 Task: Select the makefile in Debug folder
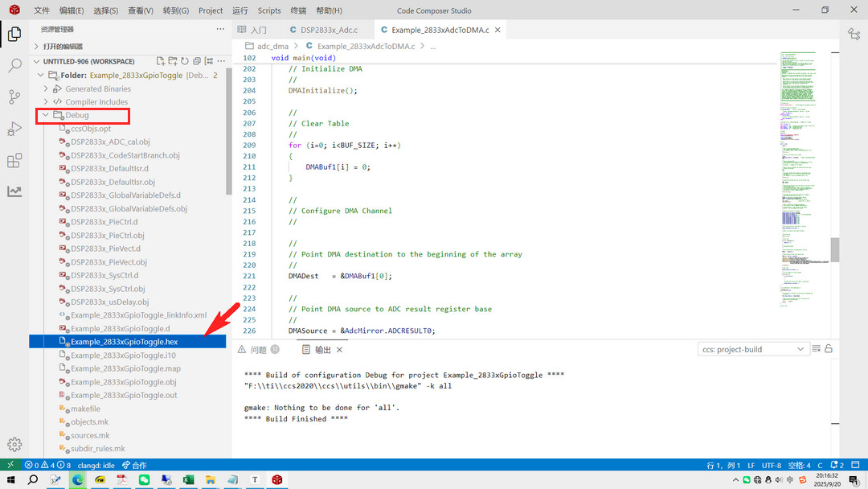point(127,409)
